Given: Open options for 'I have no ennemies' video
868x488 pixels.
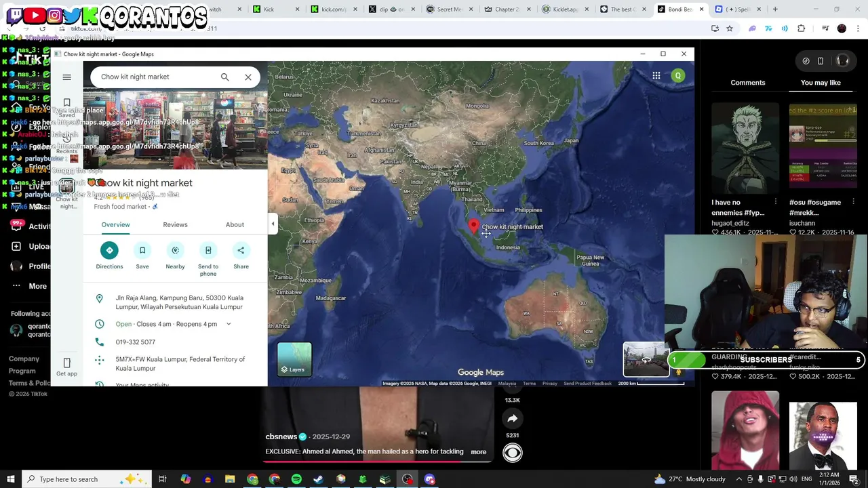Looking at the screenshot, I should [x=775, y=202].
